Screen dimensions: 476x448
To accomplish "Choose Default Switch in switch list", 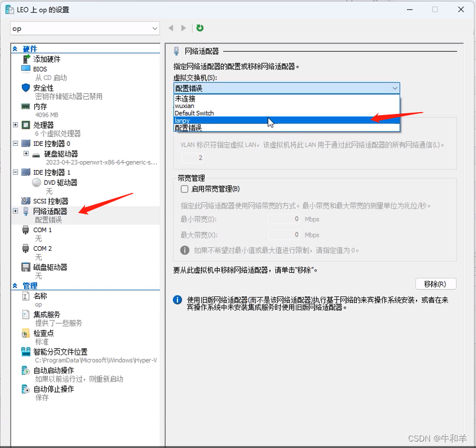I will coord(287,113).
